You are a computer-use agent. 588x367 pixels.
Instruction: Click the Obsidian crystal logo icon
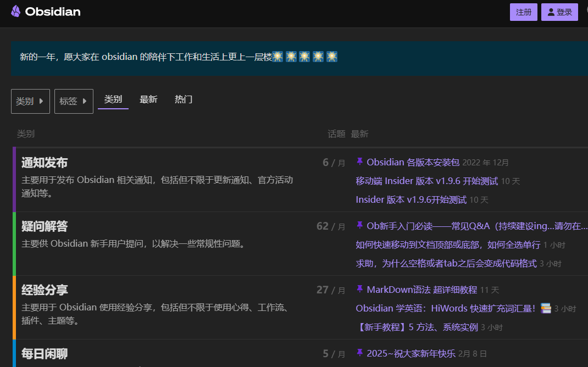16,11
